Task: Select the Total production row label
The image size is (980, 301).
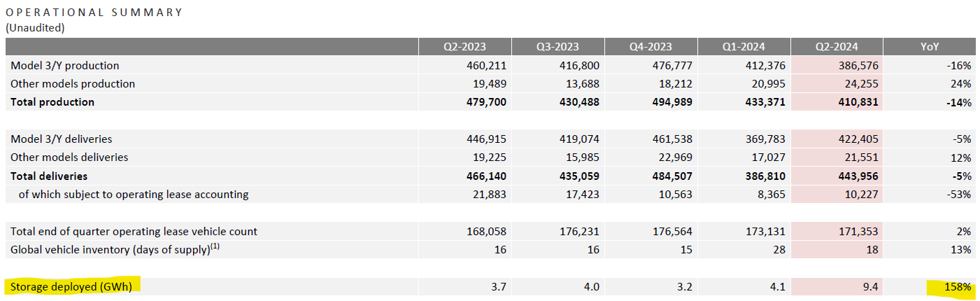Action: (x=52, y=102)
